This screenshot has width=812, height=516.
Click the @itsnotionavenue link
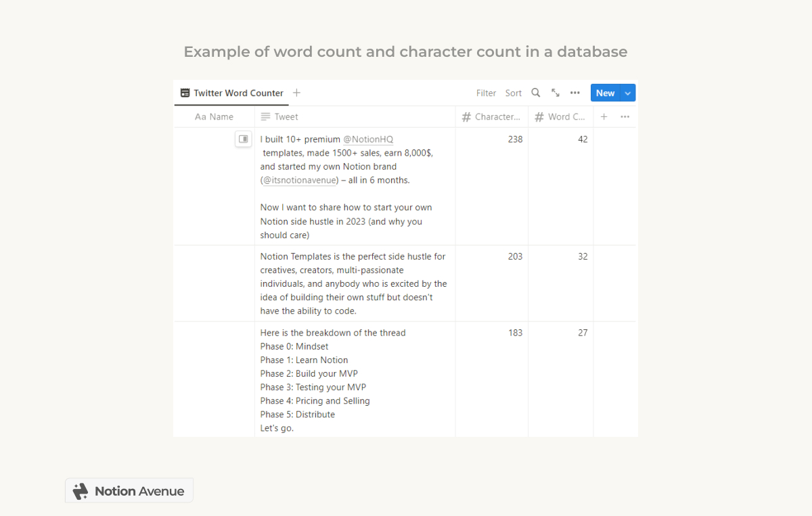tap(298, 180)
